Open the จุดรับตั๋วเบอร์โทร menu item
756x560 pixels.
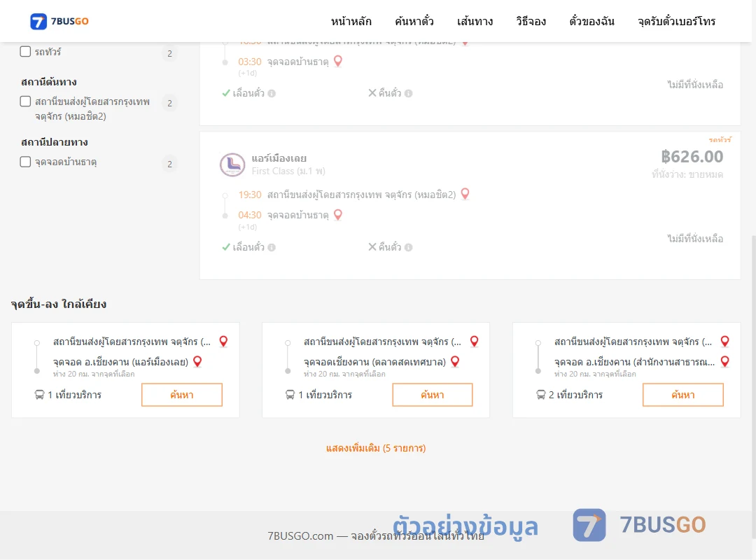[676, 21]
